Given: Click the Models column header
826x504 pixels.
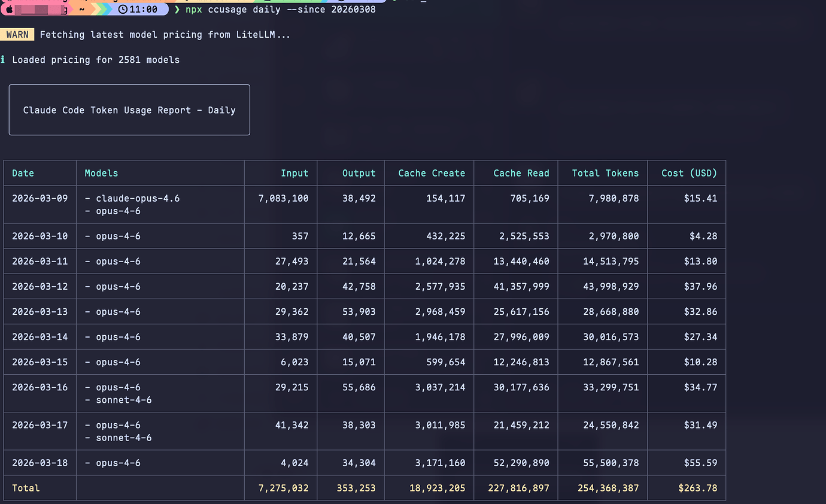Looking at the screenshot, I should tap(101, 173).
